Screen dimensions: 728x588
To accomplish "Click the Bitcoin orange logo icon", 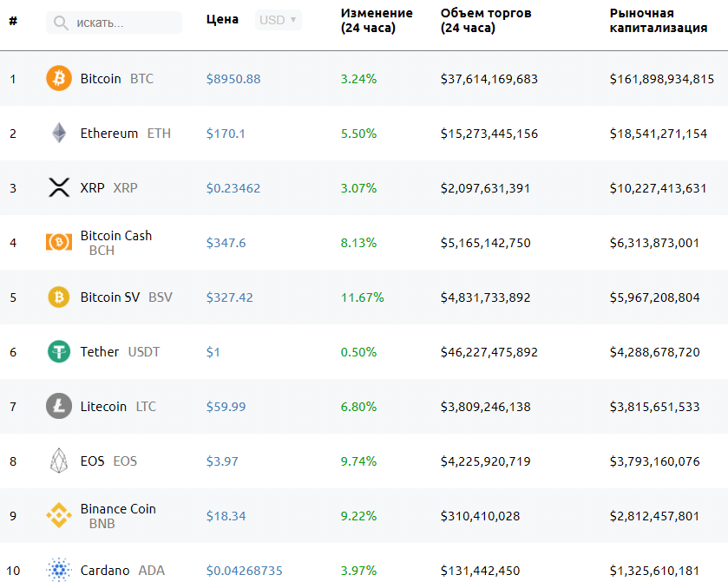I will coord(59,79).
